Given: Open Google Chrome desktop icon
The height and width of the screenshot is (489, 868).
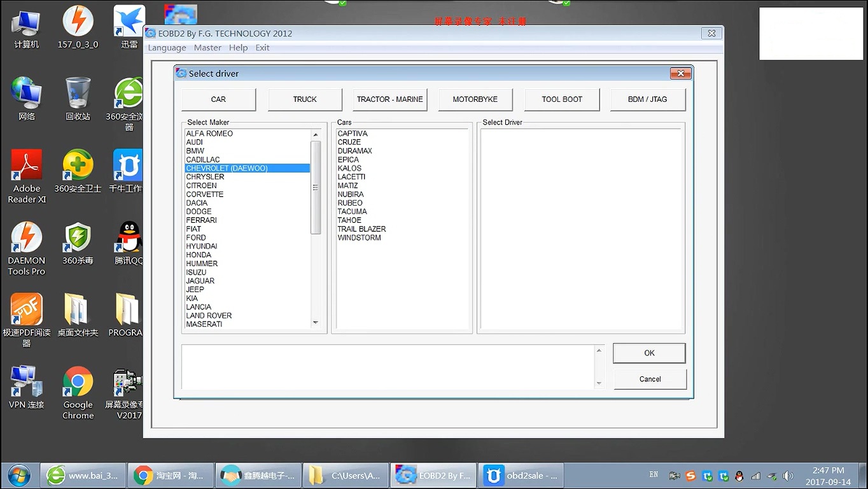Looking at the screenshot, I should point(78,393).
